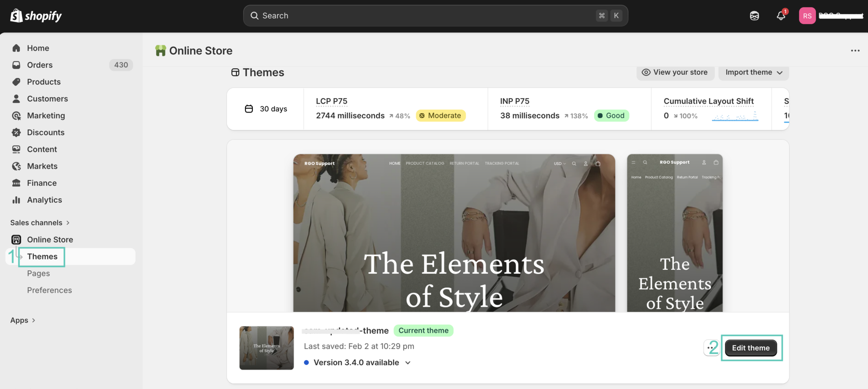This screenshot has height=389, width=868.
Task: Click the INP P75 metric heading
Action: click(515, 101)
